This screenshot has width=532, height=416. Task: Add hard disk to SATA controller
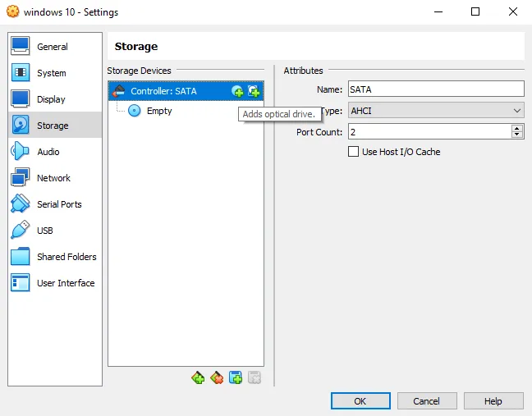click(x=254, y=91)
